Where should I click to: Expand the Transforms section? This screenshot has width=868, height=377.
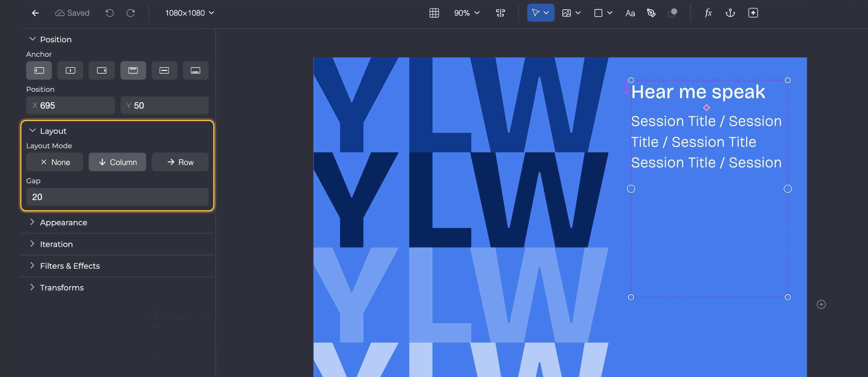[32, 287]
